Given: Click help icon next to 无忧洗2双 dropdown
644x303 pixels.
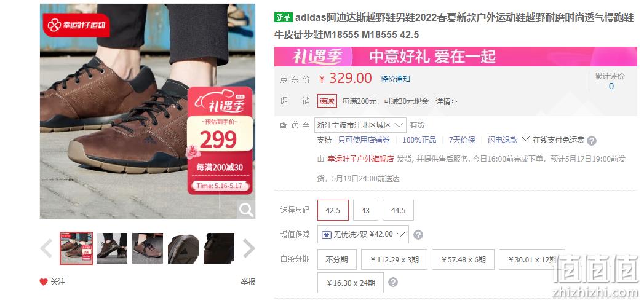Looking at the screenshot, I should pos(418,235).
